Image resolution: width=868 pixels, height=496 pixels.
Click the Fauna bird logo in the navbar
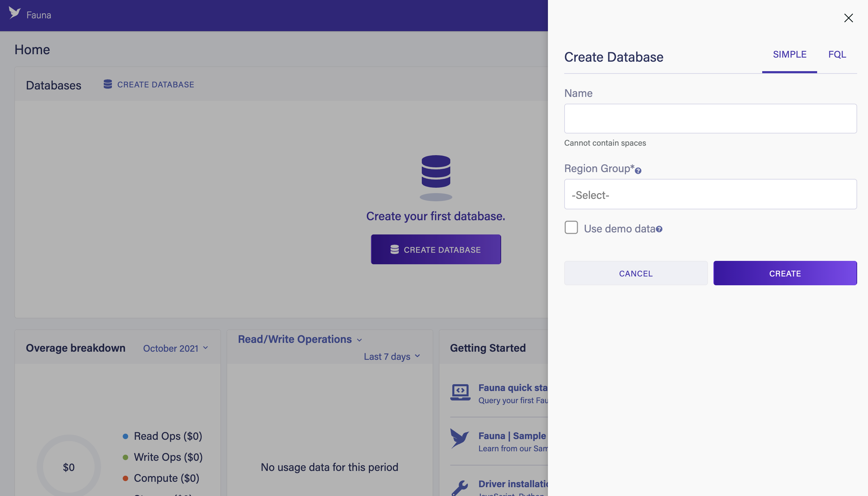click(14, 14)
